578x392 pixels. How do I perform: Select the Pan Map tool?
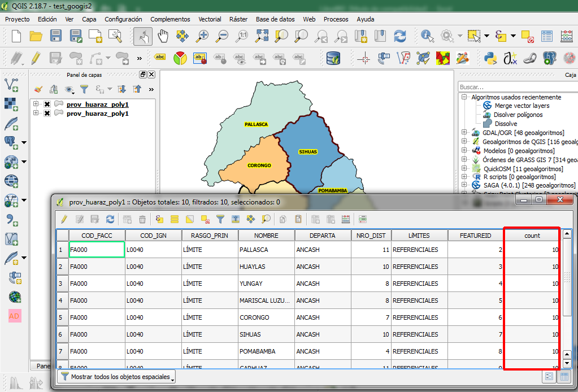tap(162, 35)
